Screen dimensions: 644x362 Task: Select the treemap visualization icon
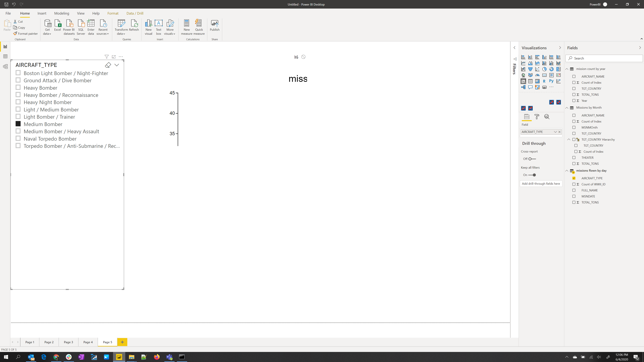point(558,69)
